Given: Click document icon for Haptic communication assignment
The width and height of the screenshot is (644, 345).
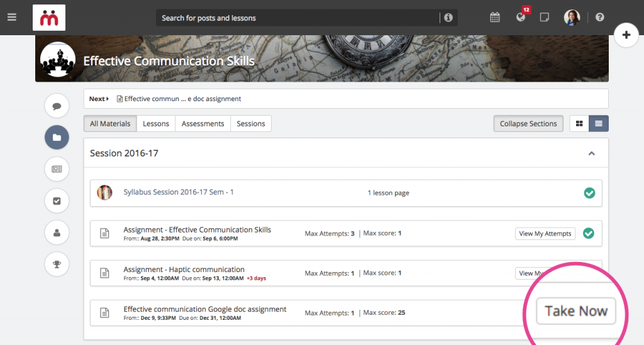Looking at the screenshot, I should (x=105, y=273).
